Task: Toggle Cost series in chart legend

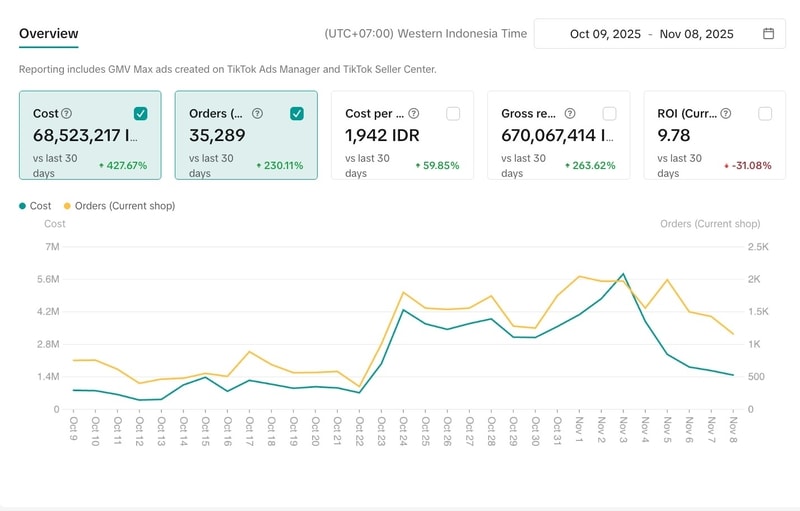Action: [x=35, y=206]
